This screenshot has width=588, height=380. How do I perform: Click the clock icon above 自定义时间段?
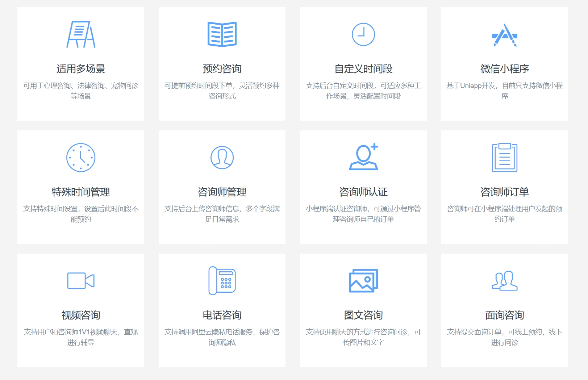[363, 34]
